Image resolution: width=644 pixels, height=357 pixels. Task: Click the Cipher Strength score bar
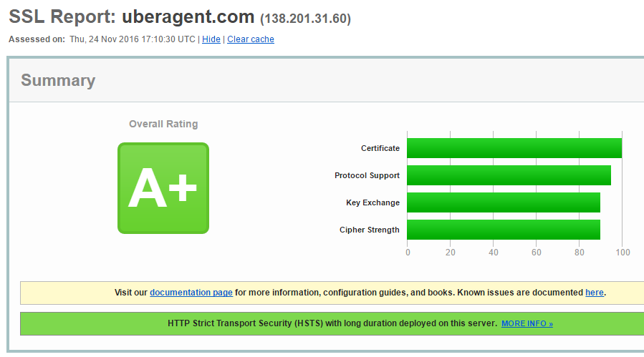pos(504,230)
